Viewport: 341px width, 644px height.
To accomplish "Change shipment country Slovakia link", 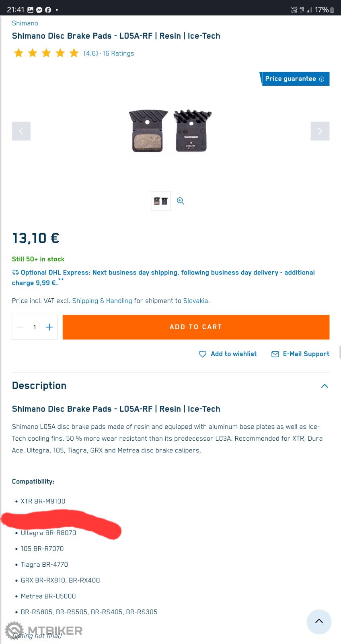I will tap(195, 301).
